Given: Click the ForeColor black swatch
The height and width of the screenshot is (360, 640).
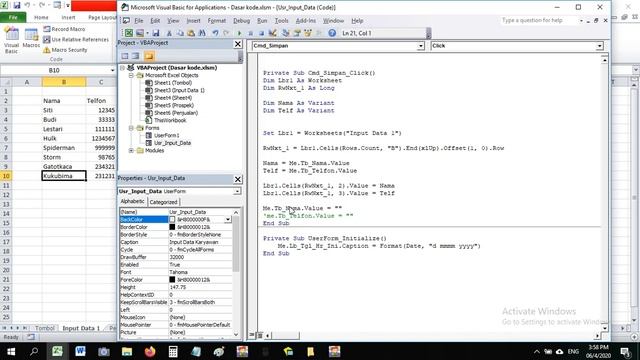Looking at the screenshot, I should 172,280.
